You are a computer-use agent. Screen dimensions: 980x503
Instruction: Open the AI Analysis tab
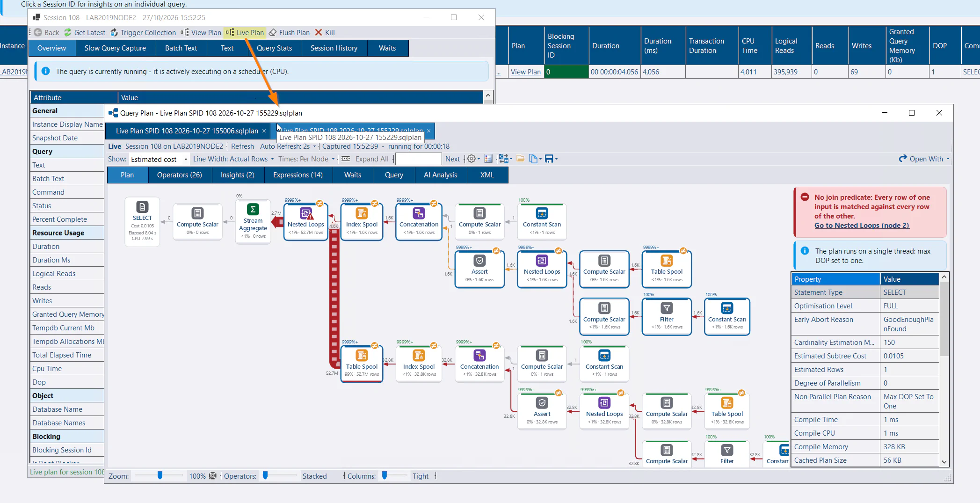[x=440, y=175]
